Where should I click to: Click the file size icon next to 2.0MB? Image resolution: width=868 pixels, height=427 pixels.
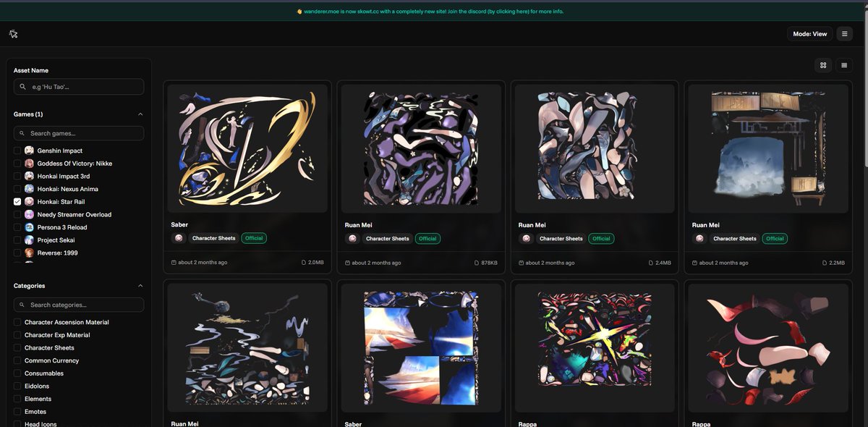(x=304, y=263)
